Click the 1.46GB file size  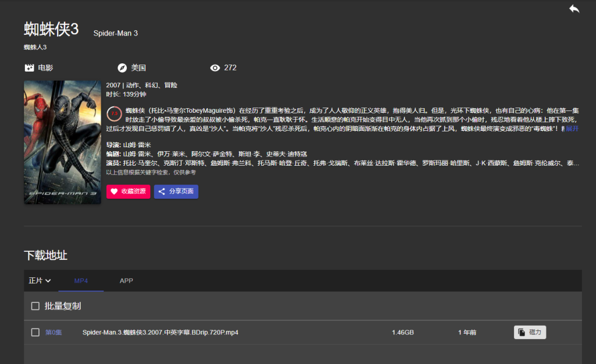403,333
